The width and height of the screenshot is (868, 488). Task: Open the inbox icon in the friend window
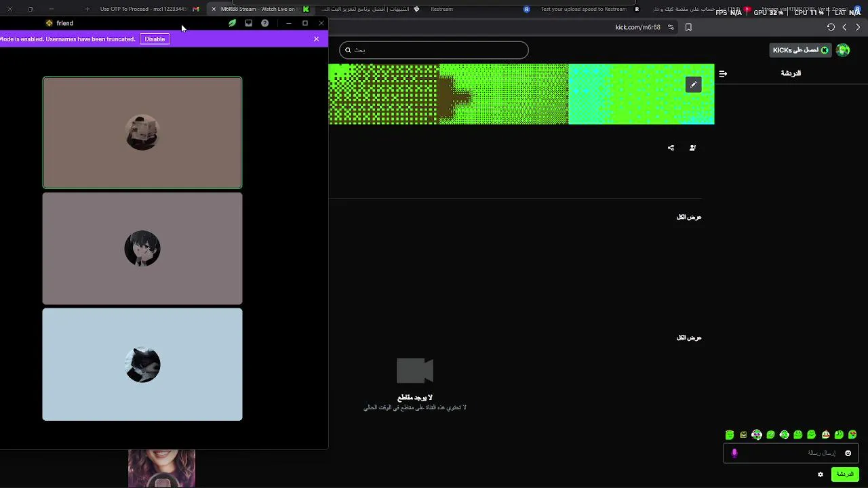248,23
